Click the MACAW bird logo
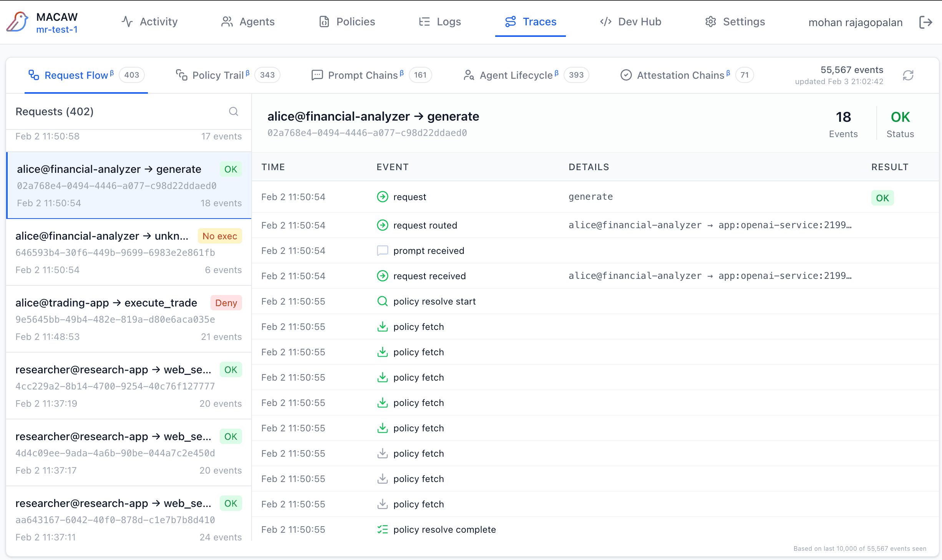The height and width of the screenshot is (560, 942). (17, 22)
